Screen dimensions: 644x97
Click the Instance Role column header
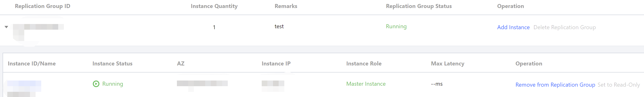pyautogui.click(x=364, y=64)
